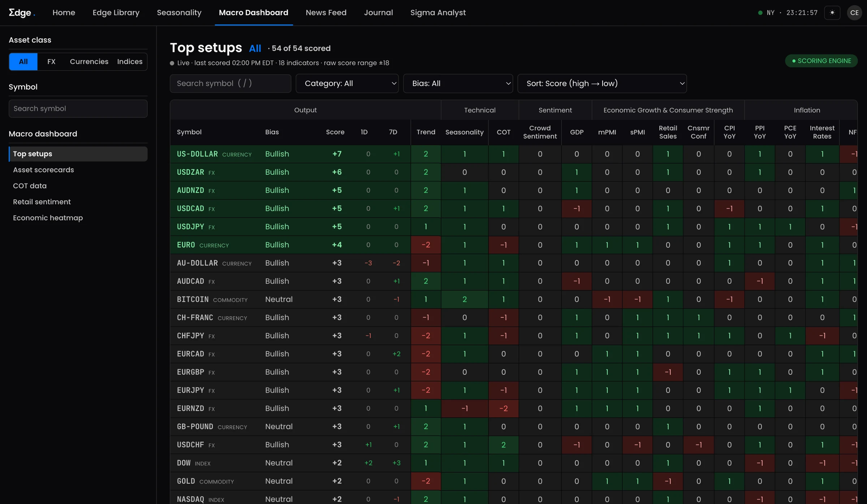Filter asset class by FX
The width and height of the screenshot is (867, 504).
point(51,61)
